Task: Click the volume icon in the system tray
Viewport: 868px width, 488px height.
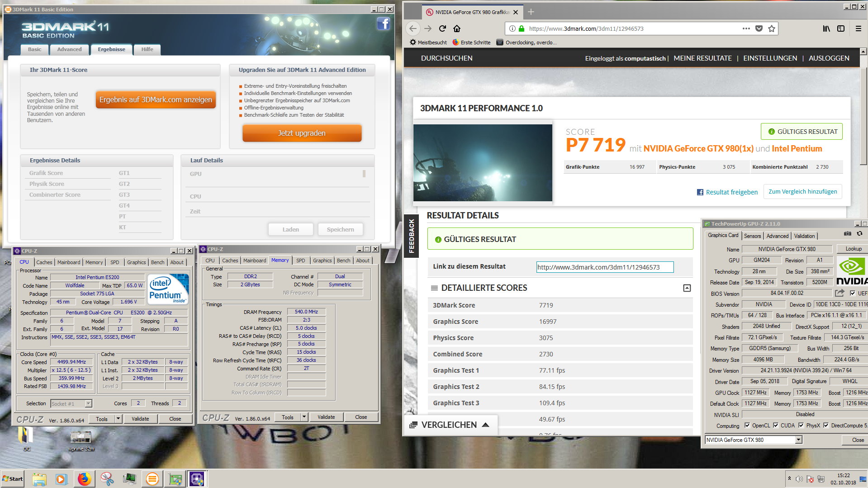Action: pyautogui.click(x=799, y=479)
